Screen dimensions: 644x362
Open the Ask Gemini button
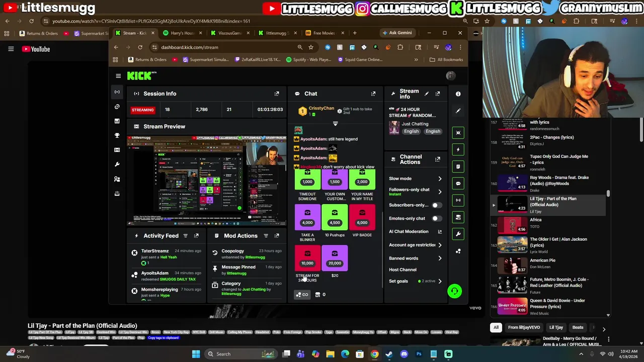(397, 33)
